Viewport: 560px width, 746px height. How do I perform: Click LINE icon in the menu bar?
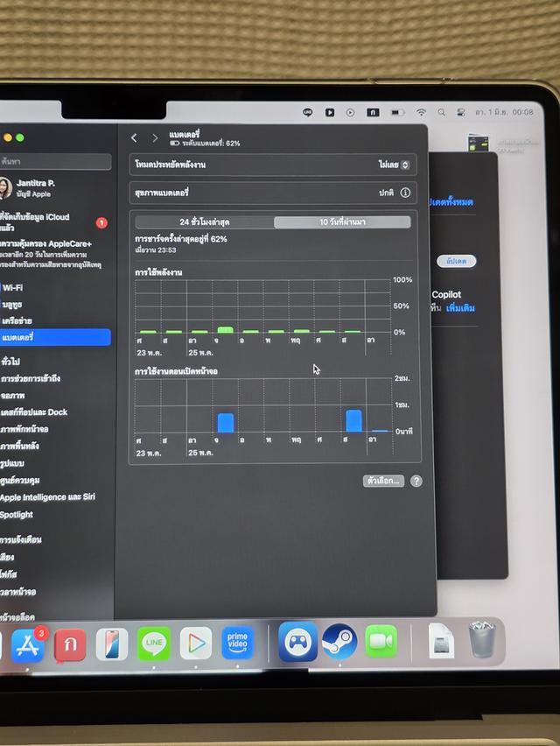tap(308, 112)
